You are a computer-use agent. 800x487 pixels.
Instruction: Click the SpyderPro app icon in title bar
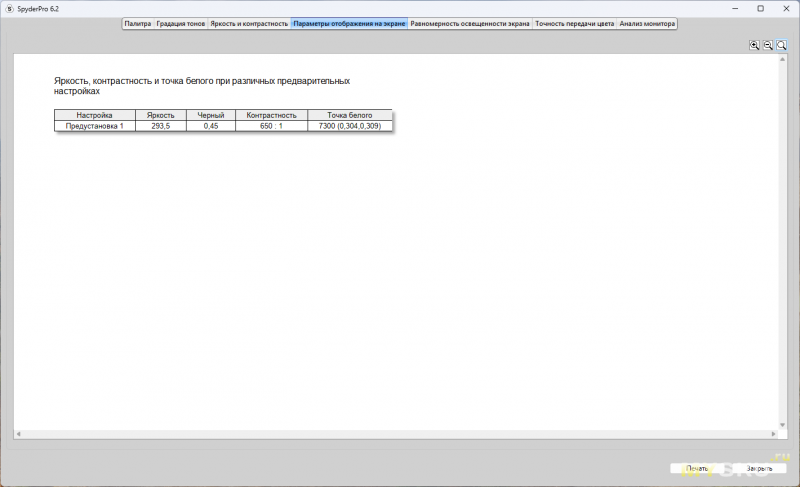click(x=8, y=8)
